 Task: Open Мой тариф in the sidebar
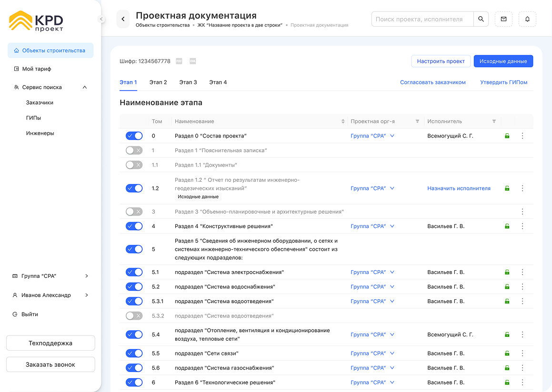[36, 69]
